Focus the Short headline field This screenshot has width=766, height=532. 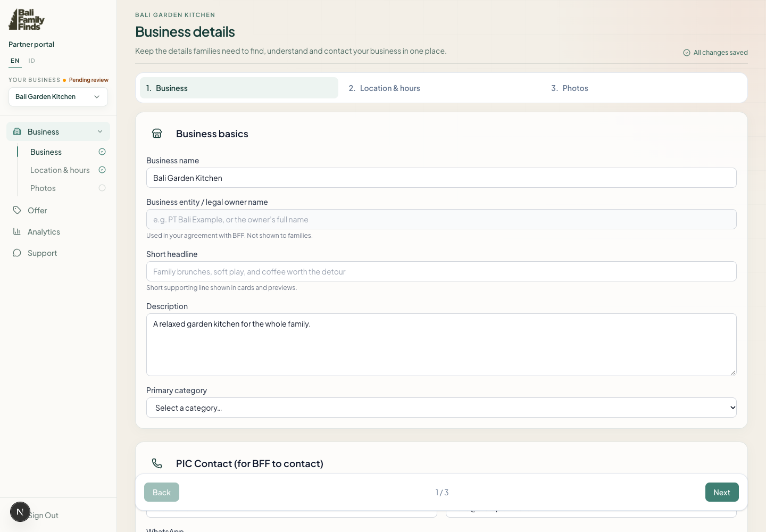pyautogui.click(x=442, y=271)
